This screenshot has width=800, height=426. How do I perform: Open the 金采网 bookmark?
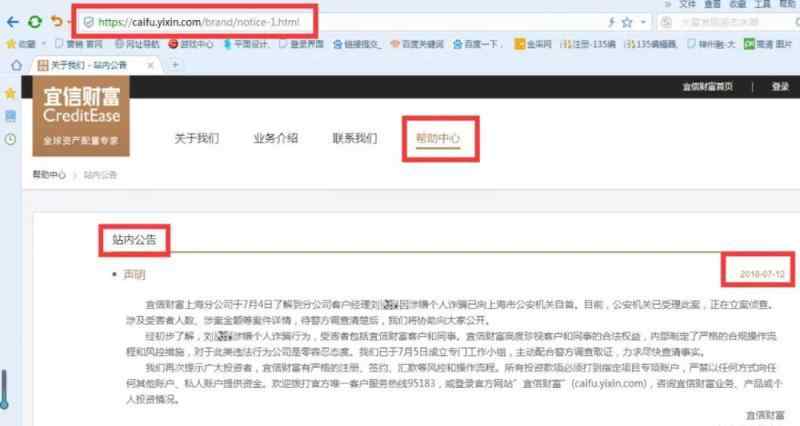pyautogui.click(x=533, y=44)
